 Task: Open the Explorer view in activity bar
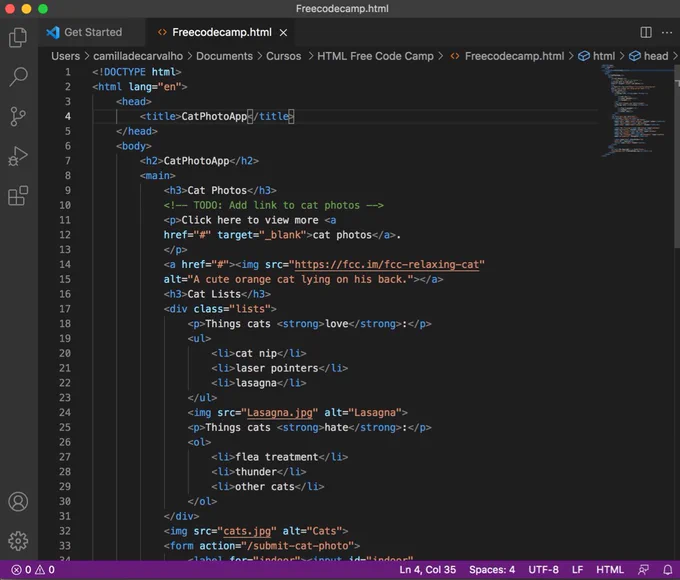click(x=18, y=37)
